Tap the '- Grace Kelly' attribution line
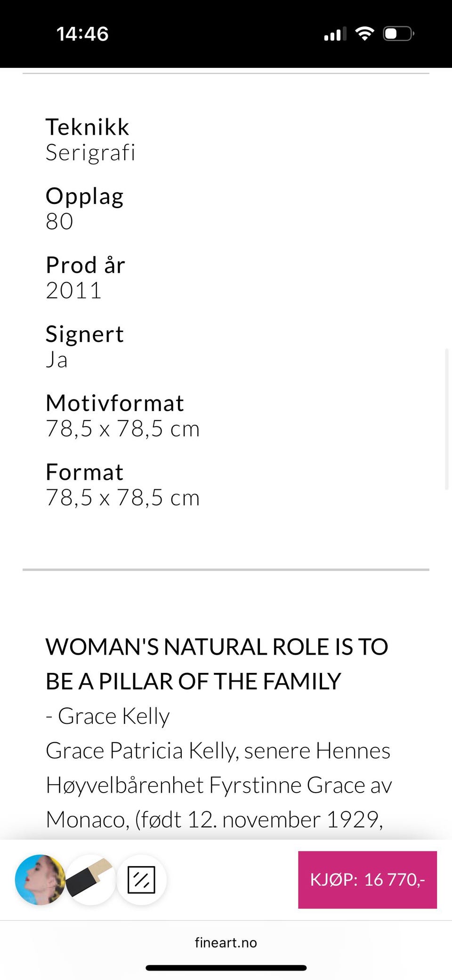The width and height of the screenshot is (452, 980). [107, 716]
